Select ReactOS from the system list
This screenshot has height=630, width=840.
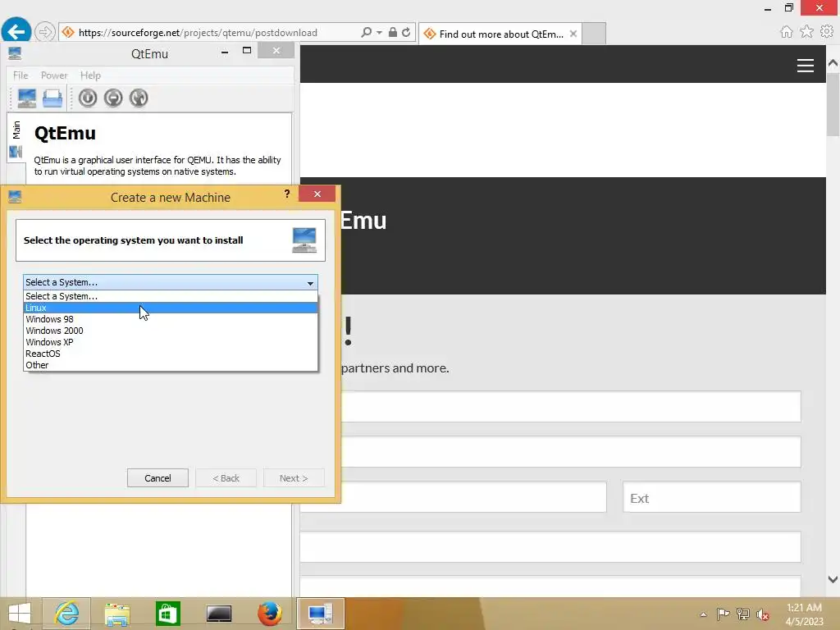[171, 354]
